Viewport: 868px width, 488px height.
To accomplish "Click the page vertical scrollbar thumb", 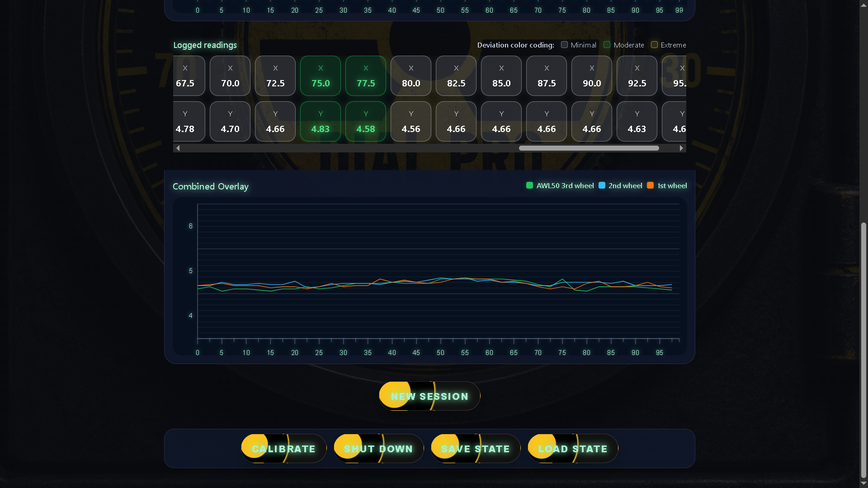I will (x=863, y=350).
